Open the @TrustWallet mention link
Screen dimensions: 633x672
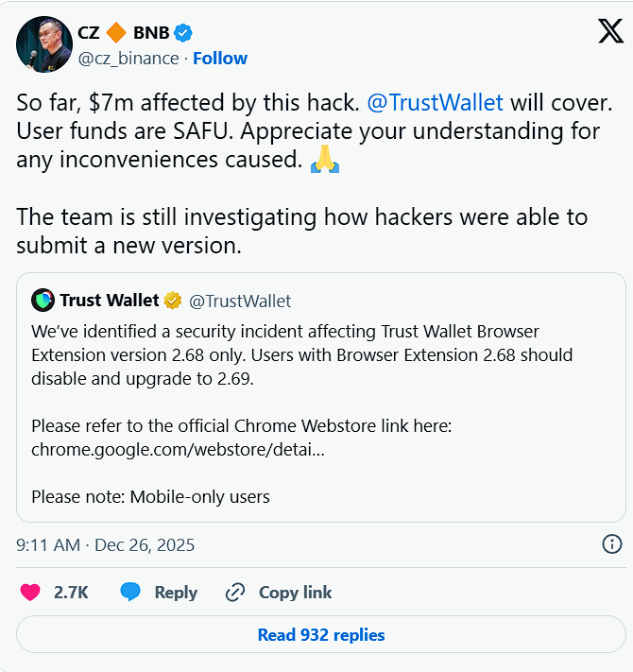tap(435, 101)
